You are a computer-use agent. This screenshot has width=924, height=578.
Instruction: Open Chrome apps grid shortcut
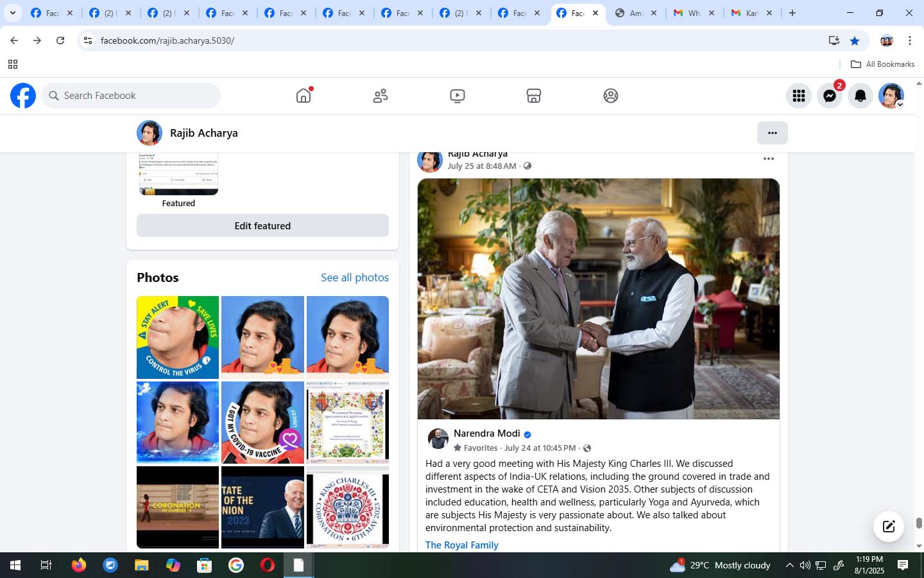click(x=12, y=64)
